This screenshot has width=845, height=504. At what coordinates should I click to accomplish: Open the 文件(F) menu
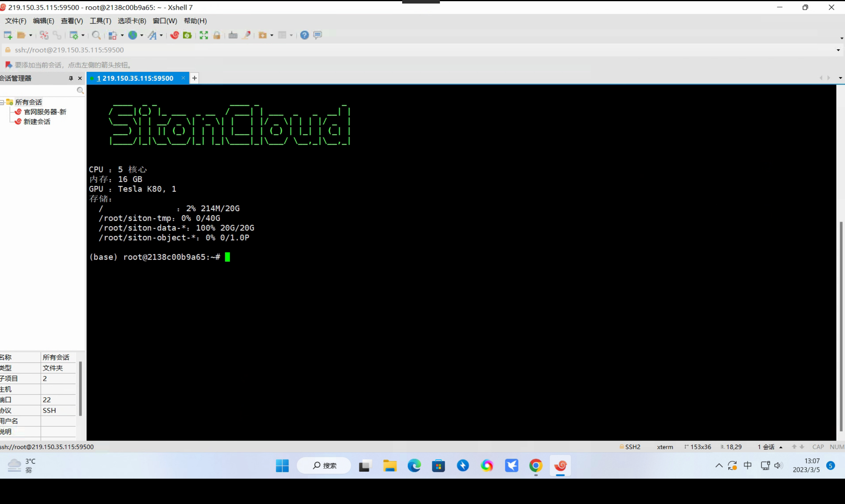point(16,21)
